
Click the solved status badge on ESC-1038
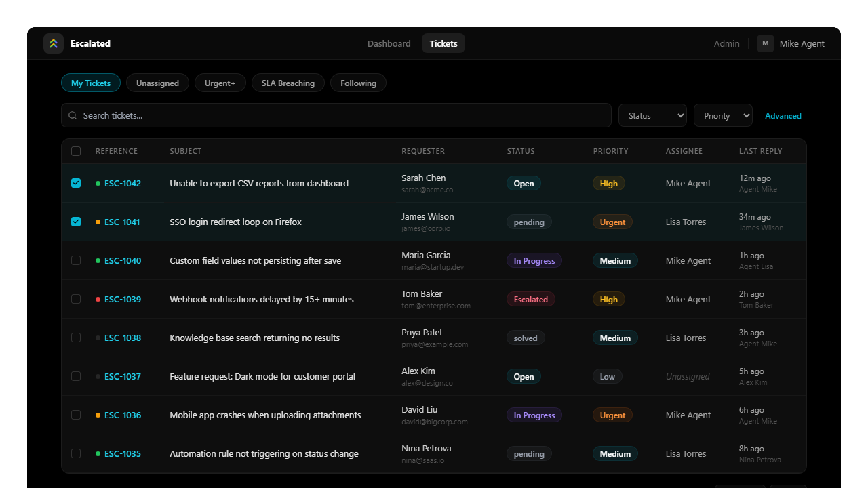(526, 338)
